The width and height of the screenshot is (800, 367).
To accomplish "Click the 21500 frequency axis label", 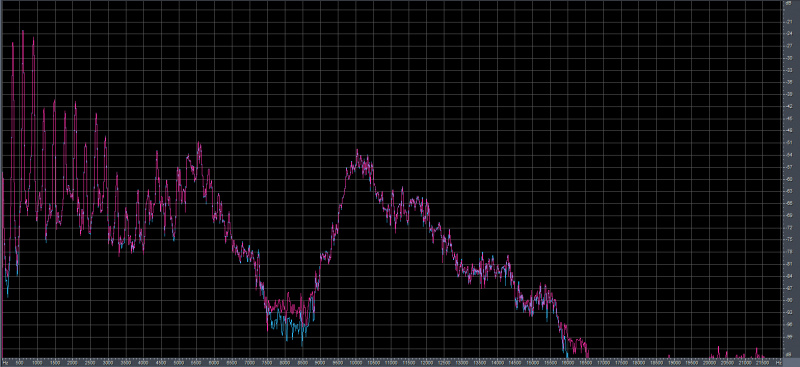I will tap(763, 363).
